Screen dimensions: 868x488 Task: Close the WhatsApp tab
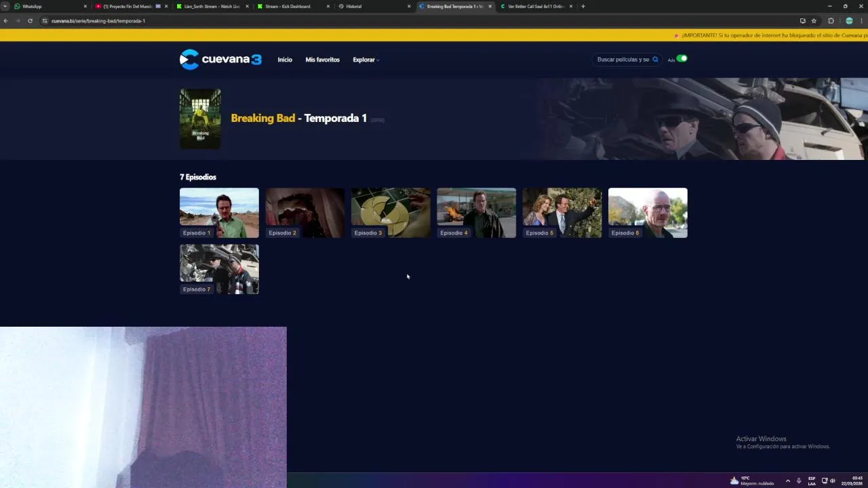pos(85,6)
